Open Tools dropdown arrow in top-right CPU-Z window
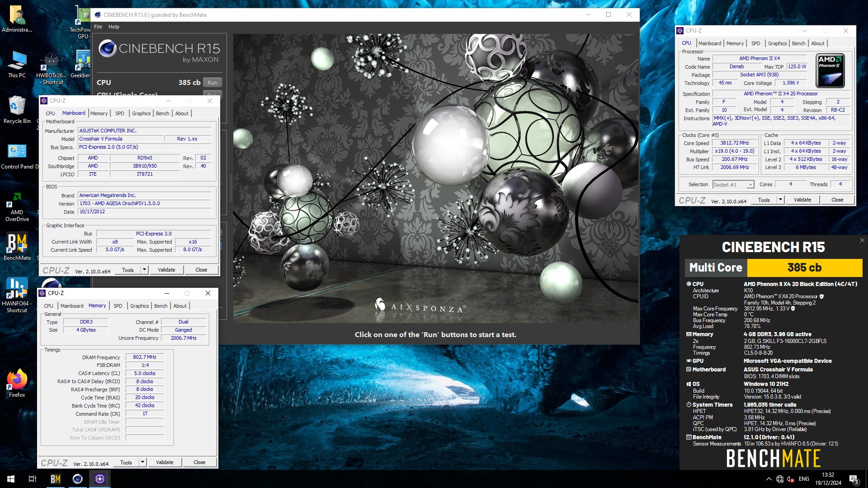868x488 pixels. pyautogui.click(x=780, y=200)
